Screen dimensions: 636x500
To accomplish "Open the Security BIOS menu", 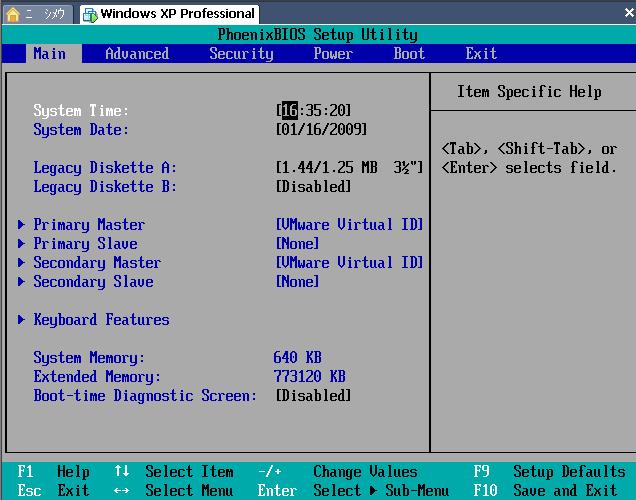I will tap(241, 54).
